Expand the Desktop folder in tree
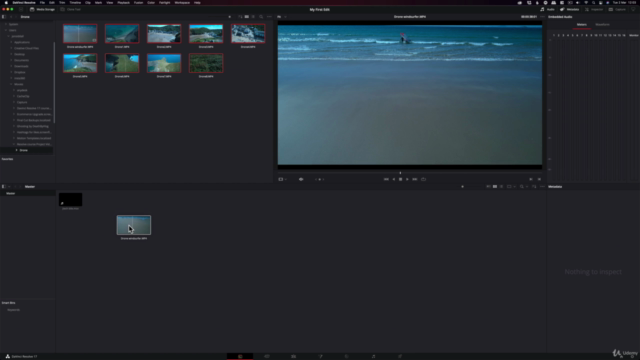This screenshot has height=360, width=640. point(11,54)
